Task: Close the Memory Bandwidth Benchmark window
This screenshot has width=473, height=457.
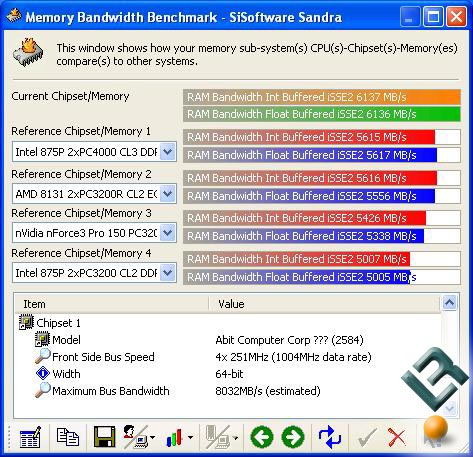Action: tap(456, 17)
